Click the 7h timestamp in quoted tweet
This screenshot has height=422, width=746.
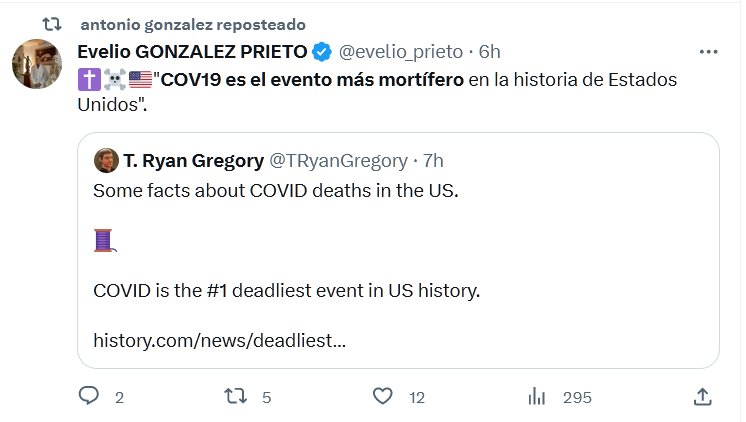click(x=433, y=161)
